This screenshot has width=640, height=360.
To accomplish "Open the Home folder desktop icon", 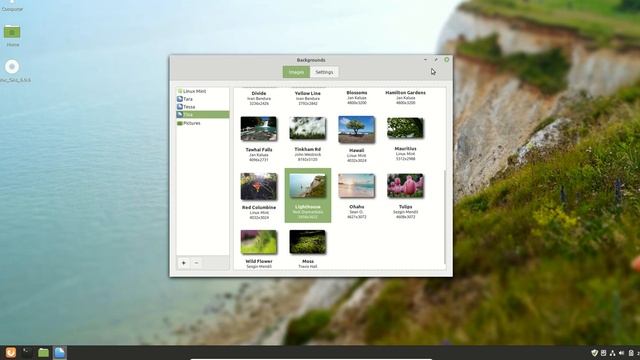I will [12, 36].
